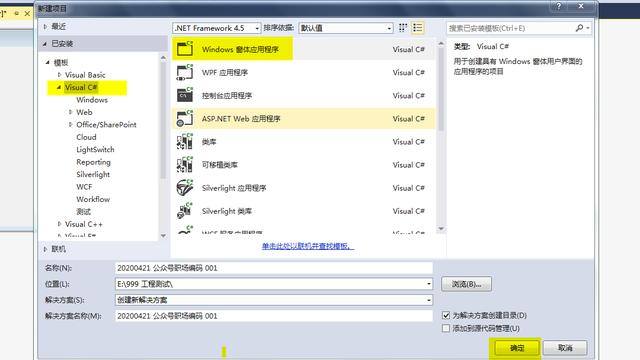
Task: Collapse the Visual C# tree node
Action: point(59,87)
